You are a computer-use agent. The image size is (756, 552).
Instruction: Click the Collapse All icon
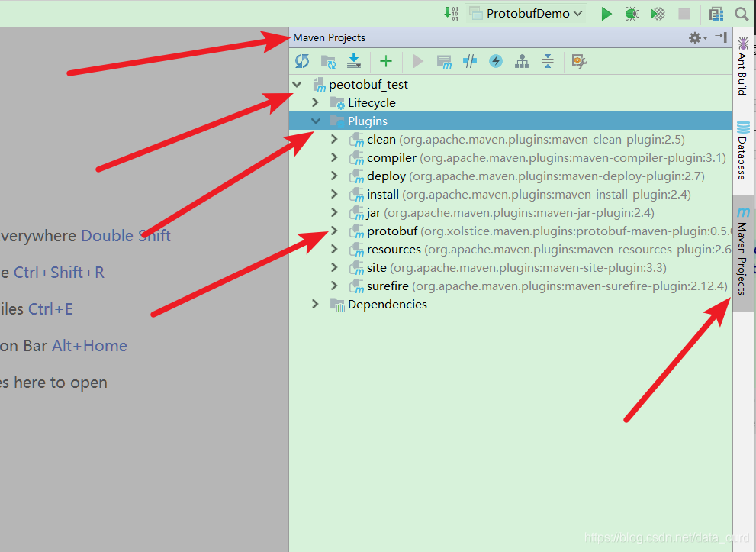[x=548, y=61]
